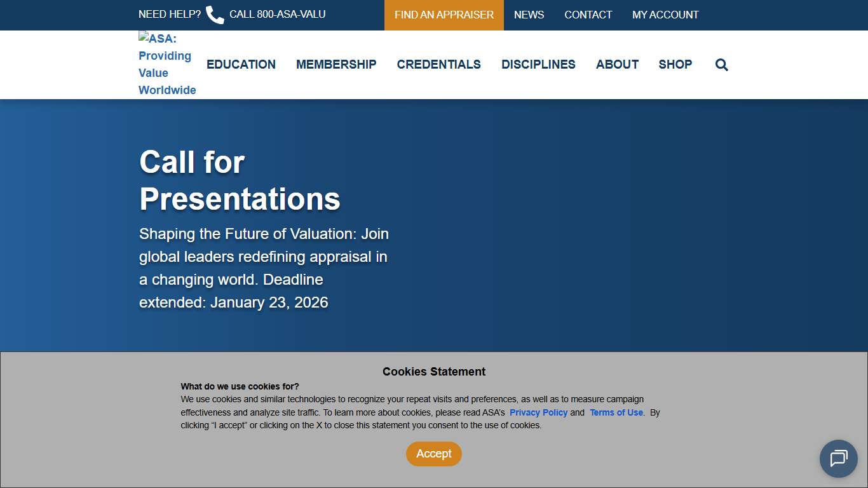
Task: Open the News link
Action: click(x=529, y=15)
